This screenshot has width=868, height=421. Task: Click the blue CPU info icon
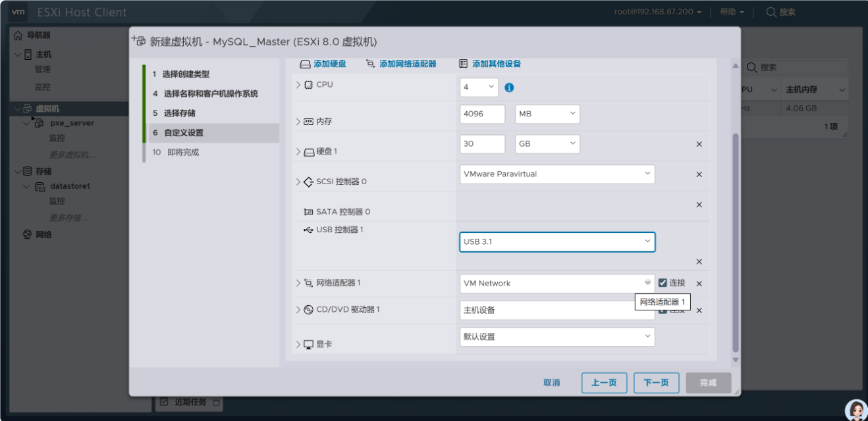tap(509, 87)
